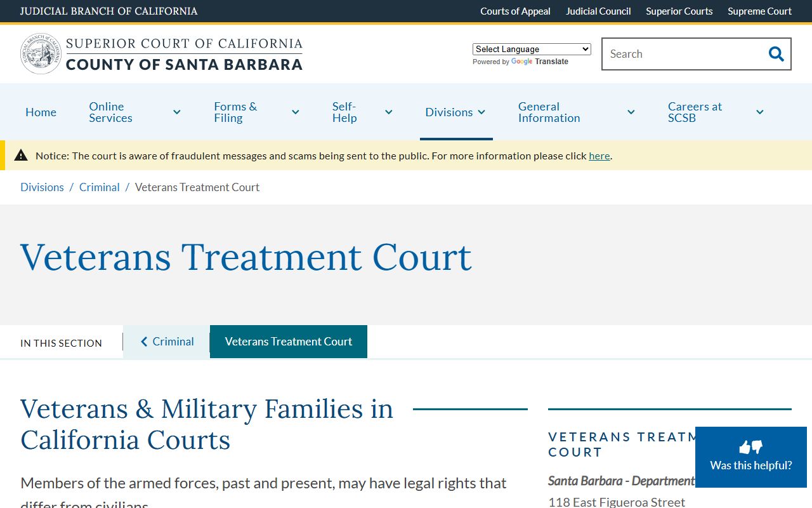Open the Online Services menu
This screenshot has width=812, height=508.
tap(110, 112)
